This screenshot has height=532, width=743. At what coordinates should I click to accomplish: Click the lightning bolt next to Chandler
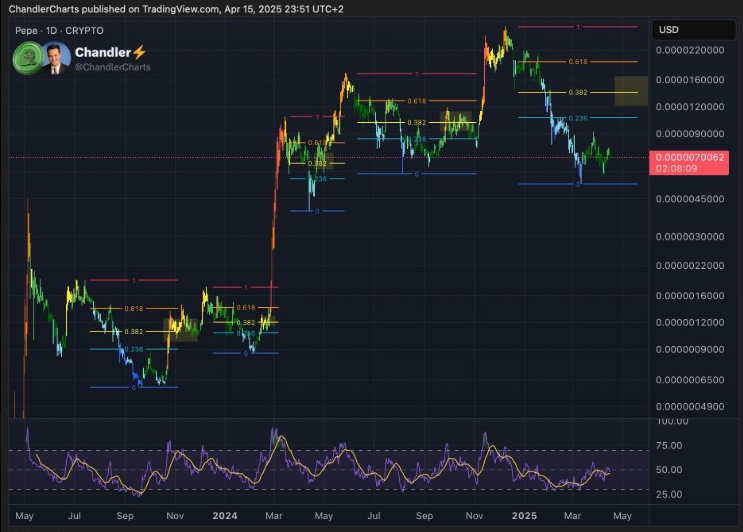pos(139,52)
